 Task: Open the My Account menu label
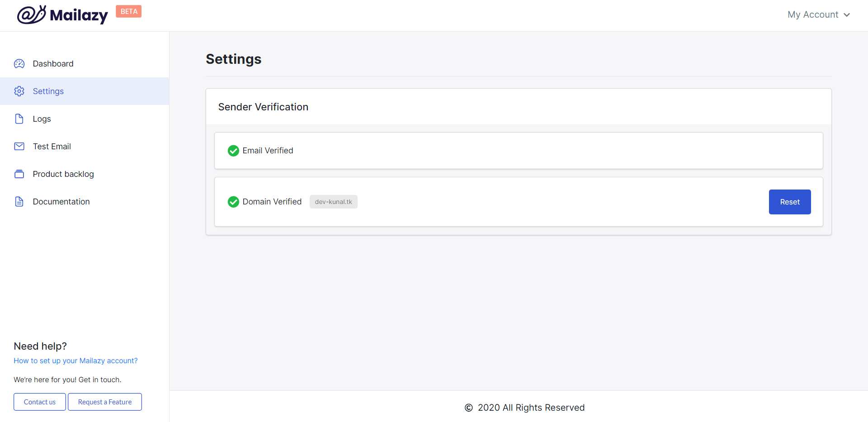(x=813, y=14)
